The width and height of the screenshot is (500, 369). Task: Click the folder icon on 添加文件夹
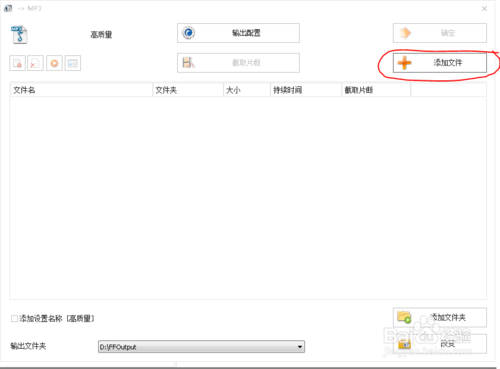coord(404,317)
